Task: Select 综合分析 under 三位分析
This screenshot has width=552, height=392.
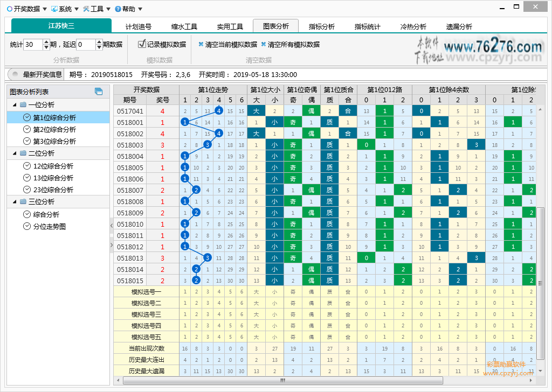Action: pos(58,214)
